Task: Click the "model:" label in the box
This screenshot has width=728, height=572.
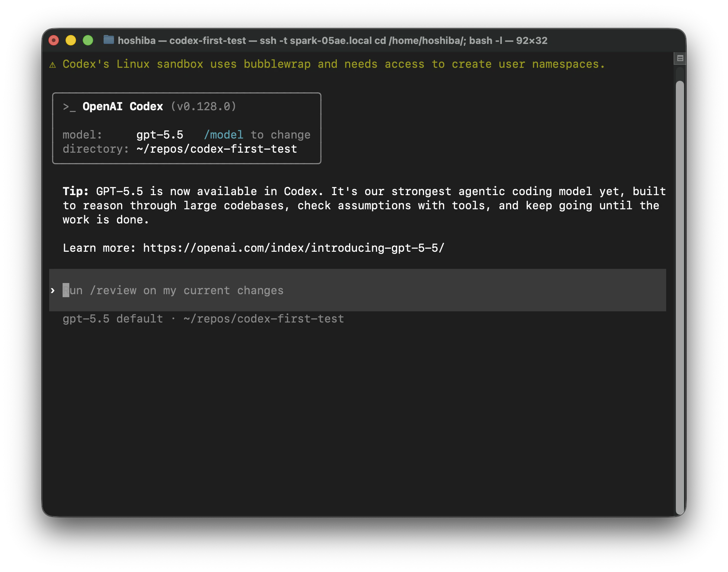Action: 82,135
